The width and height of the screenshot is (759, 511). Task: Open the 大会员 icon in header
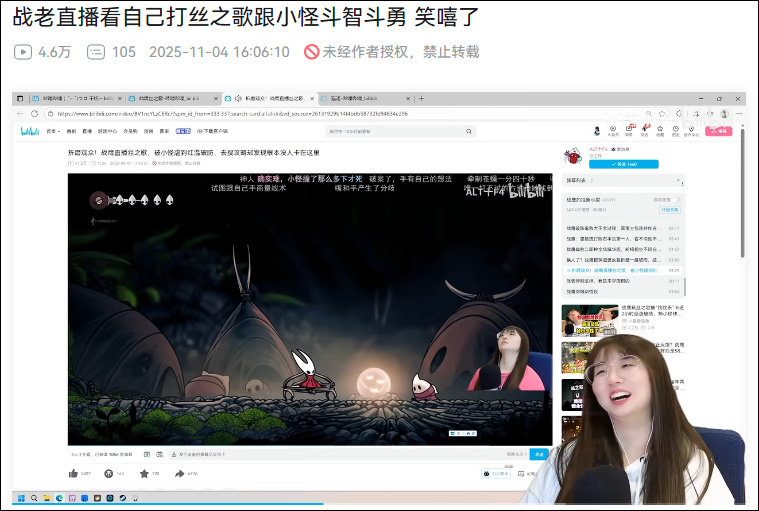pyautogui.click(x=613, y=131)
